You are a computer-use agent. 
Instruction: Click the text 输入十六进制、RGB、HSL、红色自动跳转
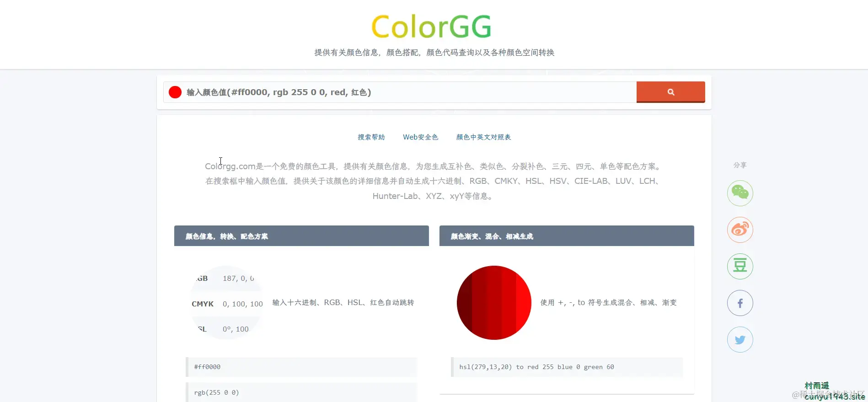click(343, 303)
